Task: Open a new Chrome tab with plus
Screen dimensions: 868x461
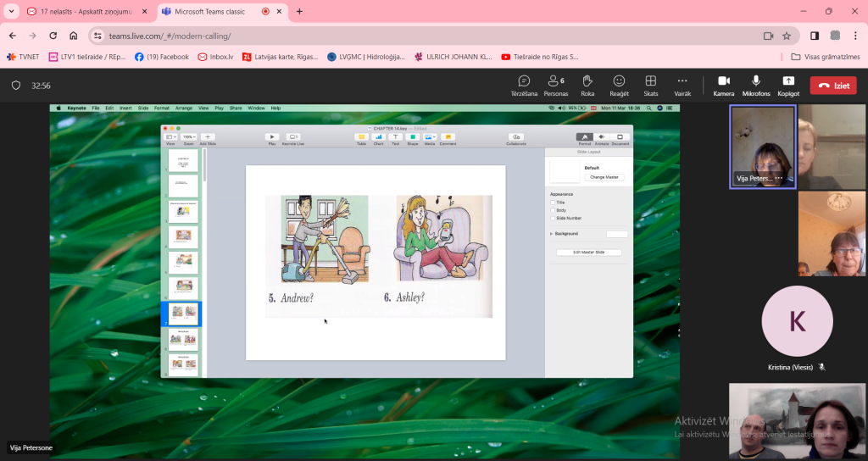Action: coord(299,11)
